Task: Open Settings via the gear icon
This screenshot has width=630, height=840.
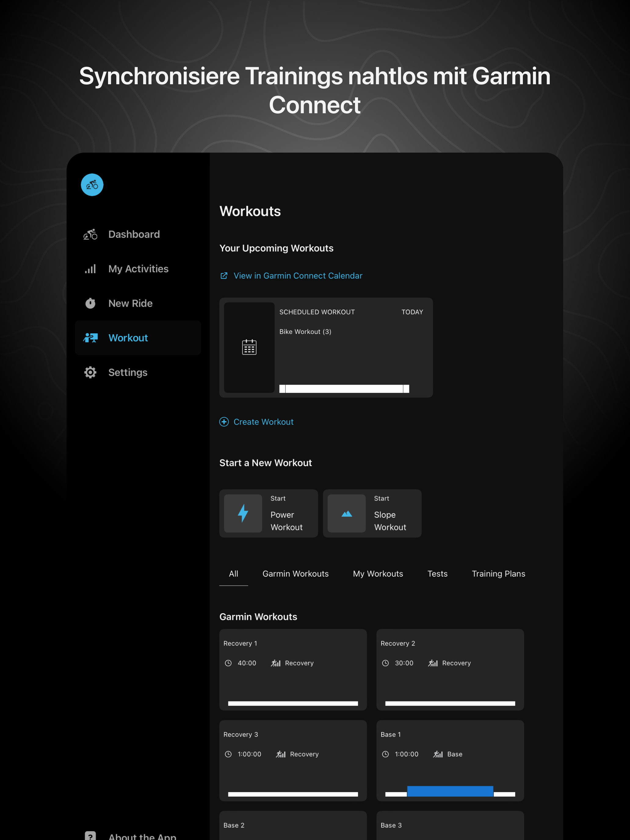Action: click(90, 372)
